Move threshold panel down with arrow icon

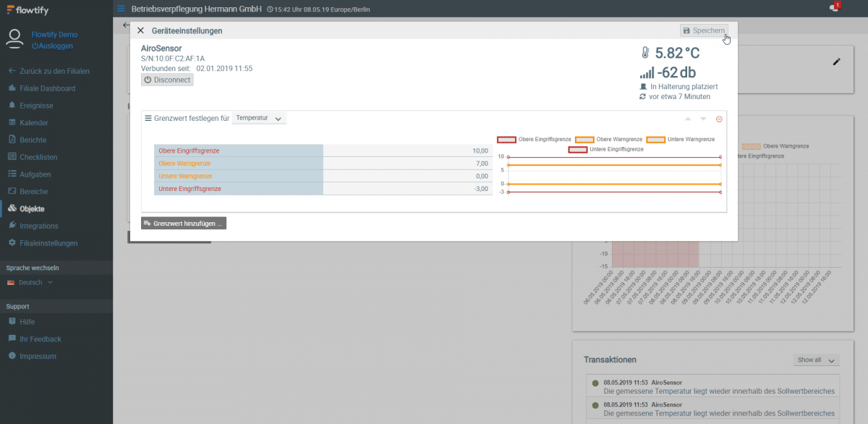[703, 119]
